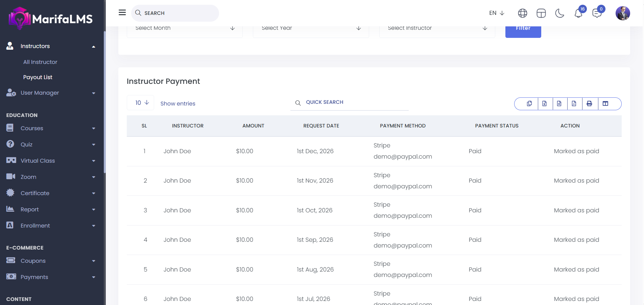Click the copy table icon
This screenshot has width=644, height=305.
pos(529,104)
